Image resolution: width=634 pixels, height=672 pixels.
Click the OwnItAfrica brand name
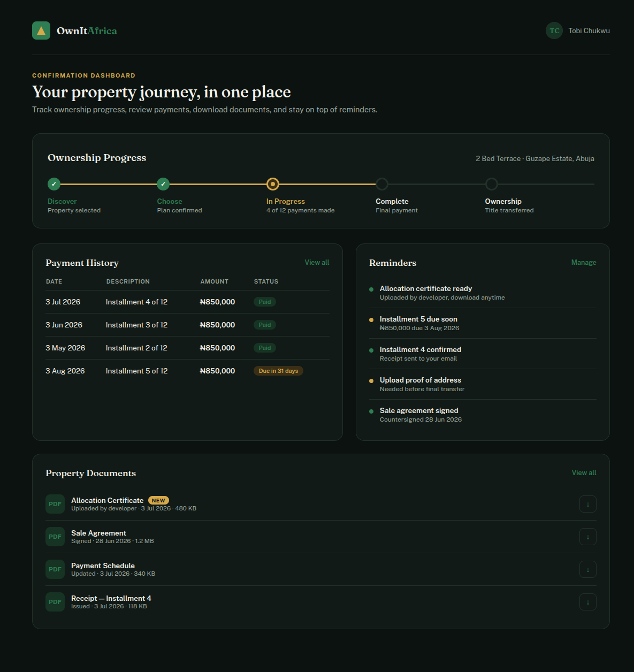(87, 30)
